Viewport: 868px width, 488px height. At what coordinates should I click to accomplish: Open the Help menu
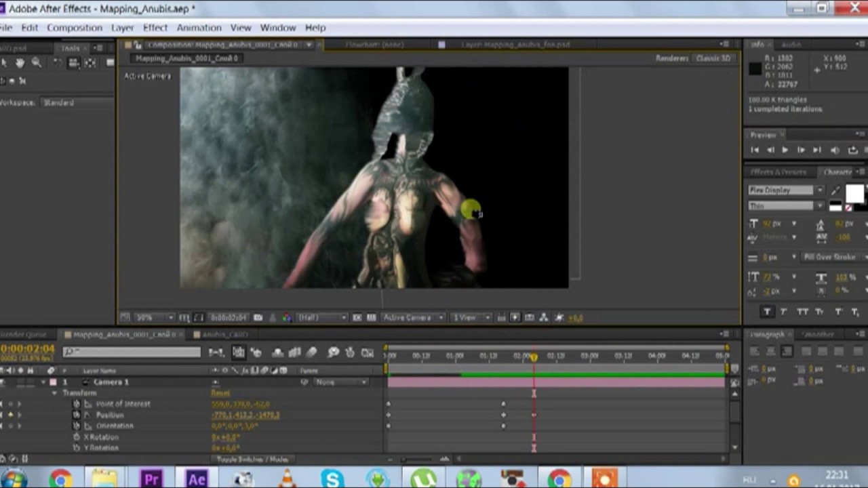coord(315,28)
